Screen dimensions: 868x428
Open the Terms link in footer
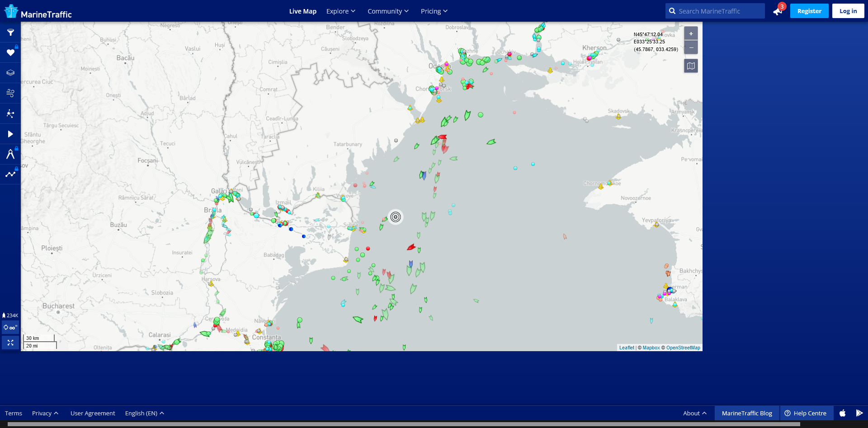(x=14, y=413)
